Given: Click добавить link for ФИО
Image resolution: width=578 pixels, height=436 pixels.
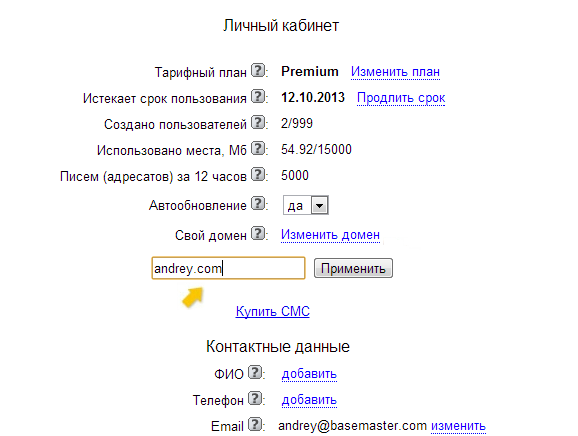Looking at the screenshot, I should click(309, 374).
